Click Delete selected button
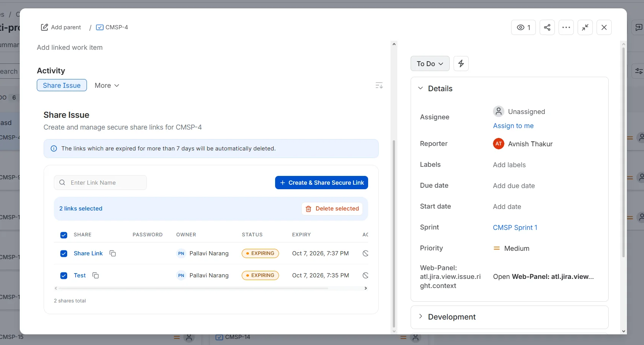Screen dimensions: 644x345 coord(332,209)
